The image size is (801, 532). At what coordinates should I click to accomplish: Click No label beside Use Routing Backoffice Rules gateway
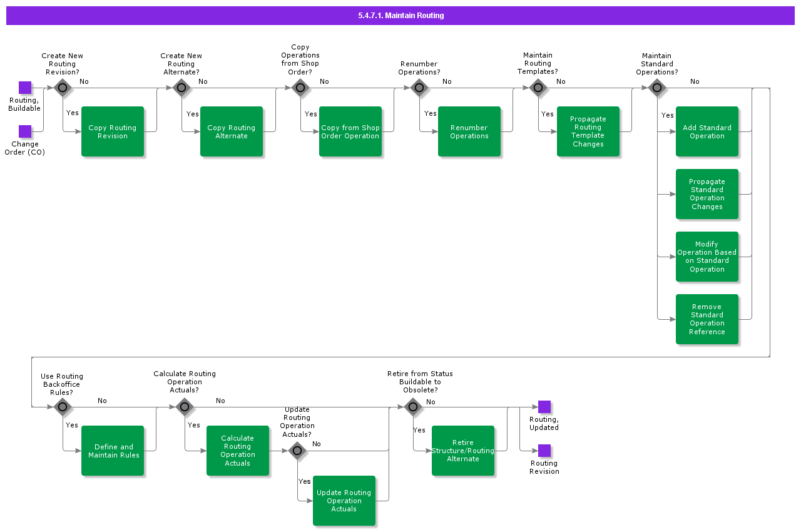102,401
